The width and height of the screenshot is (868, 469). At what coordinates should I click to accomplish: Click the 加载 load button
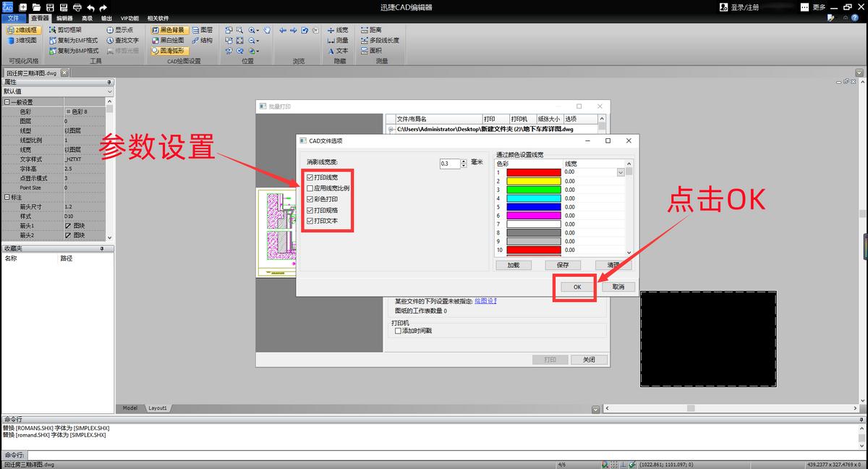point(514,266)
